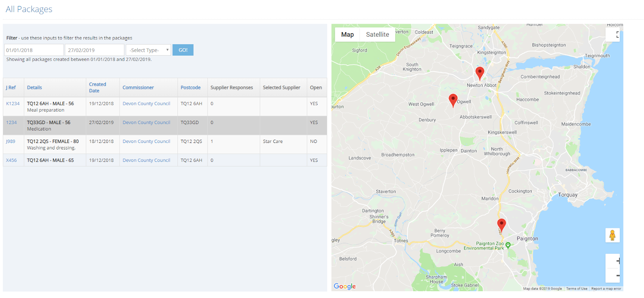Select 'NO' open status in J989 row
Screen dimensions: 644x298
pos(314,141)
